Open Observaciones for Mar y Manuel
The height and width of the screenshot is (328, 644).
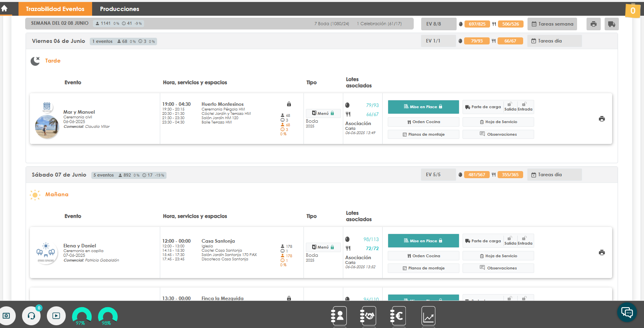coord(498,135)
